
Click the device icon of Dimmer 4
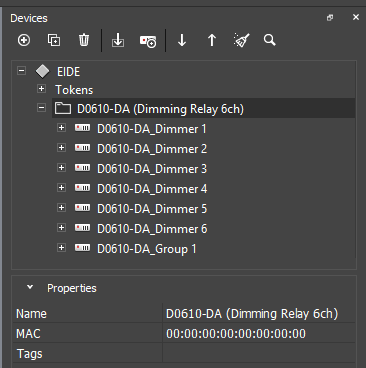pos(82,188)
